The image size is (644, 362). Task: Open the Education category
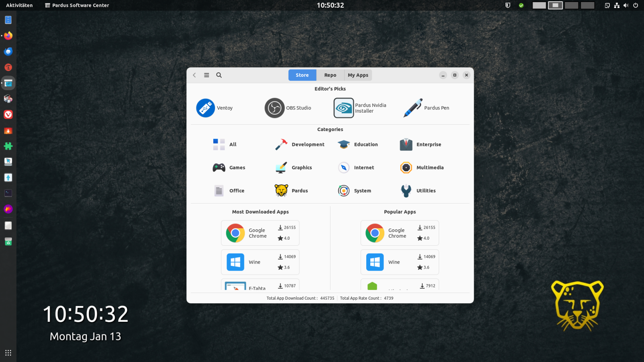click(358, 144)
